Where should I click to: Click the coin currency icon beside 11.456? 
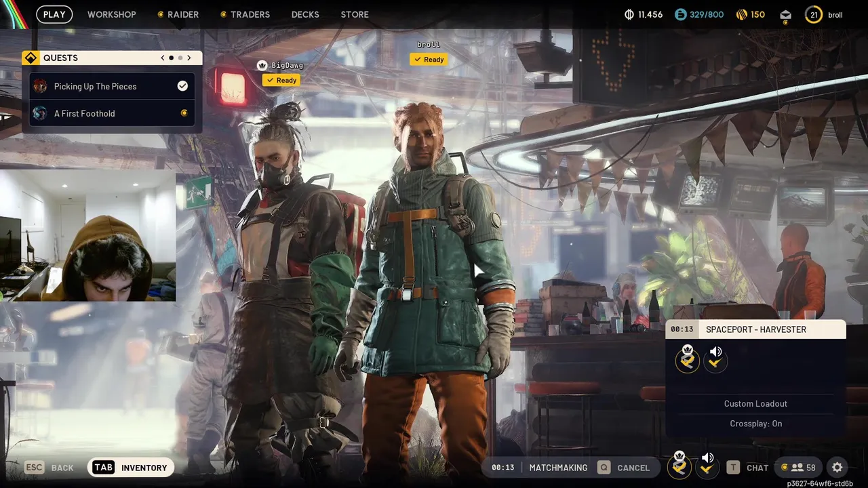coord(629,14)
